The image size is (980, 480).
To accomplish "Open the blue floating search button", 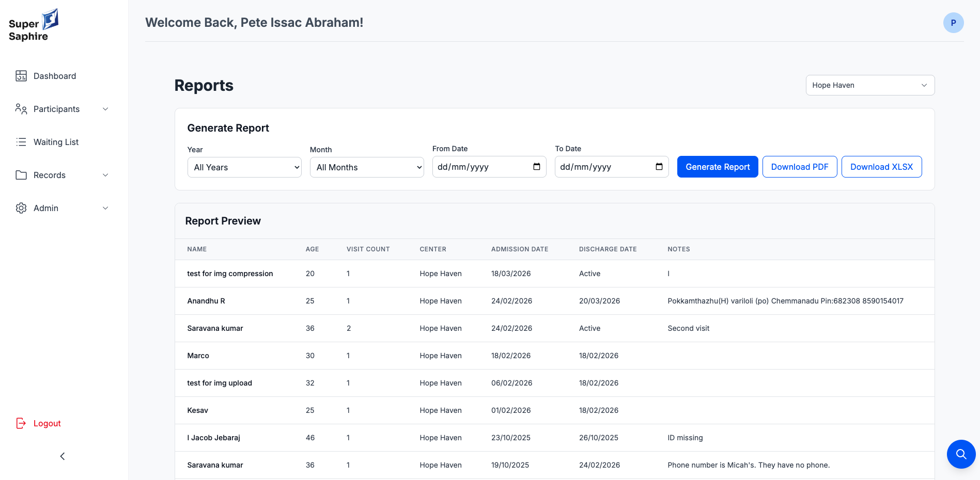I will click(961, 454).
